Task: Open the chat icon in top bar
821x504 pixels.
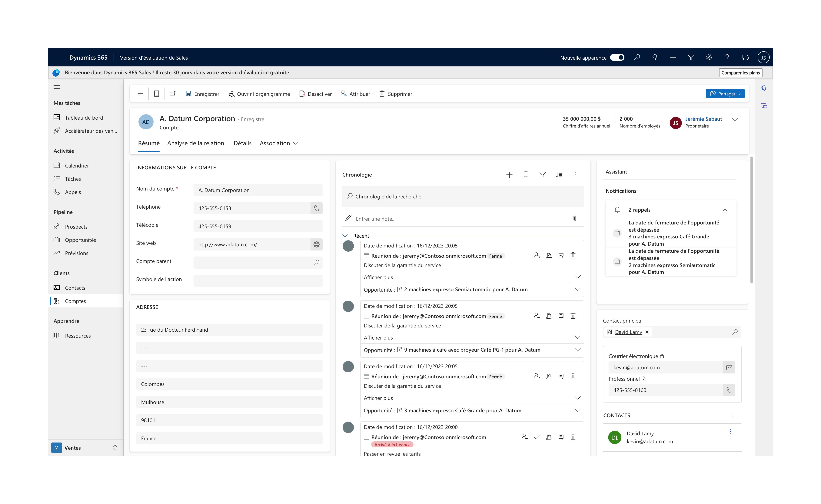Action: 746,57
